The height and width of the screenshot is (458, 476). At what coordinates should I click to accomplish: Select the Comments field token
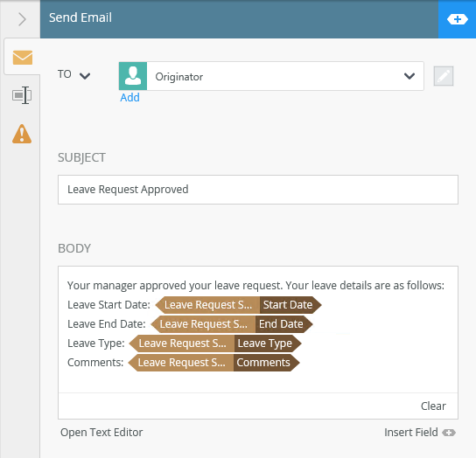(214, 363)
